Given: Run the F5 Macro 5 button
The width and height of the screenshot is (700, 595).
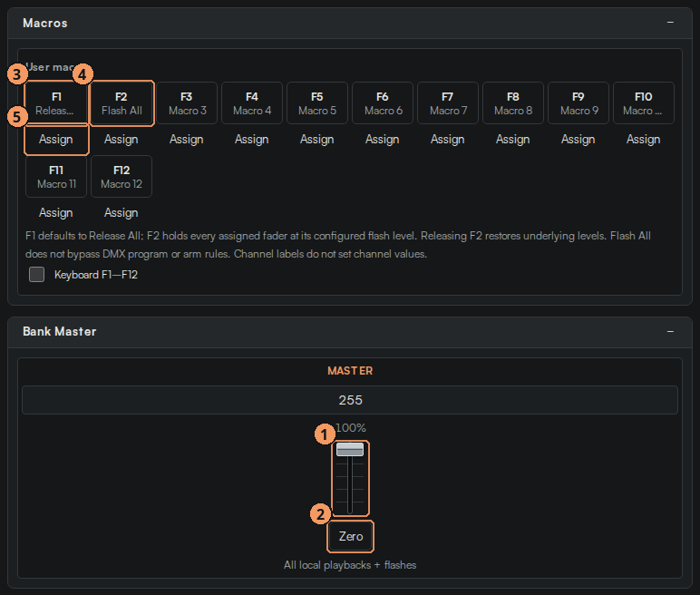Looking at the screenshot, I should tap(317, 103).
